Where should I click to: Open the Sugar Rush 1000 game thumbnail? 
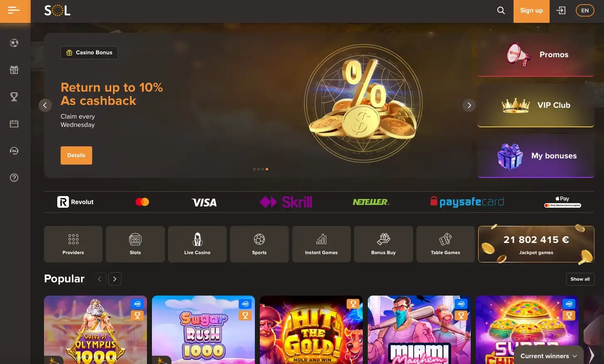[203, 330]
